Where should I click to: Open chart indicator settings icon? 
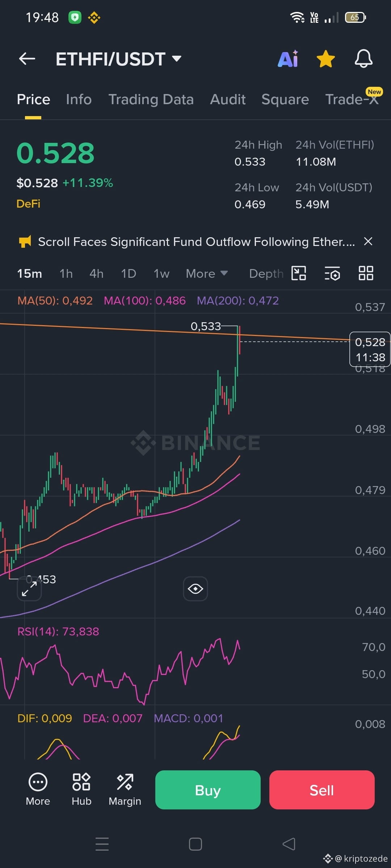tap(332, 273)
